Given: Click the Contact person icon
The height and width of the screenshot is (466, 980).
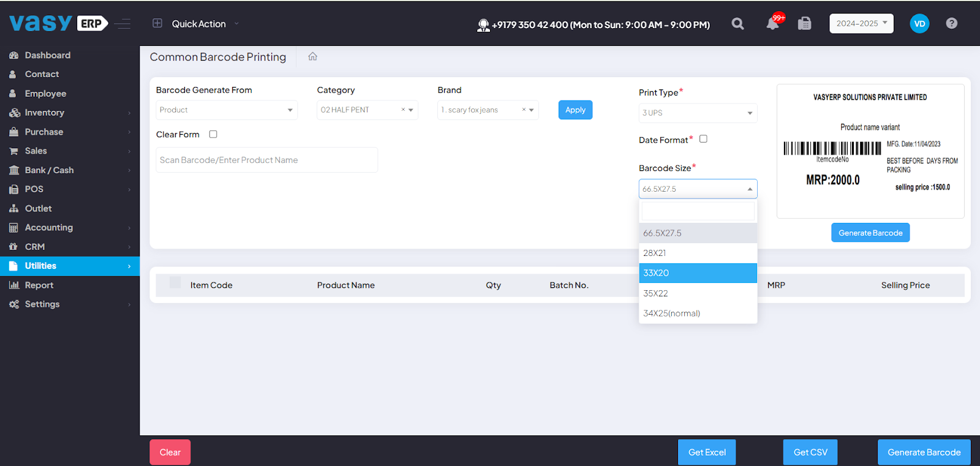Looking at the screenshot, I should [x=13, y=74].
